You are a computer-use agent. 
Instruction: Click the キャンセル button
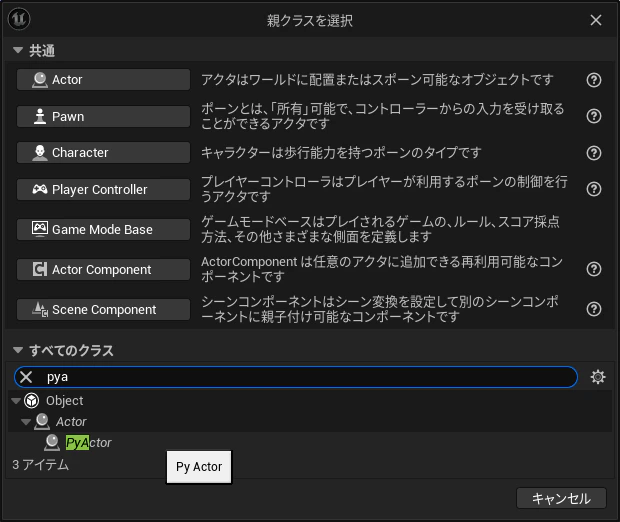coord(561,498)
